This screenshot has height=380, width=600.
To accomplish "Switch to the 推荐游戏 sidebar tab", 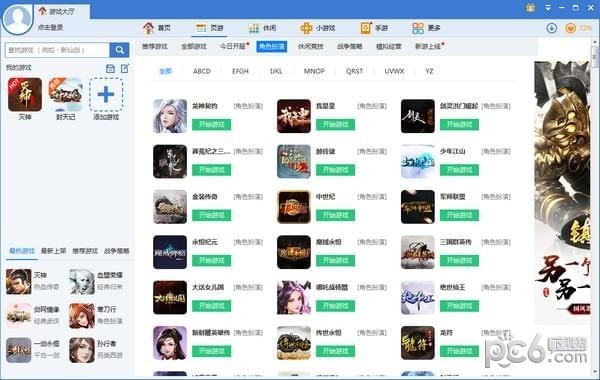I will pos(85,251).
